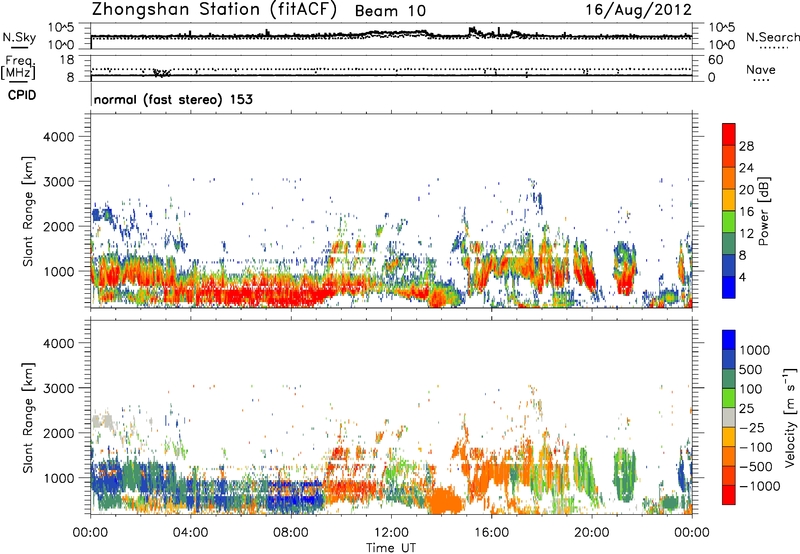The height and width of the screenshot is (554, 800).
Task: Pick the red top segment of Power colorbar
Action: click(x=729, y=135)
